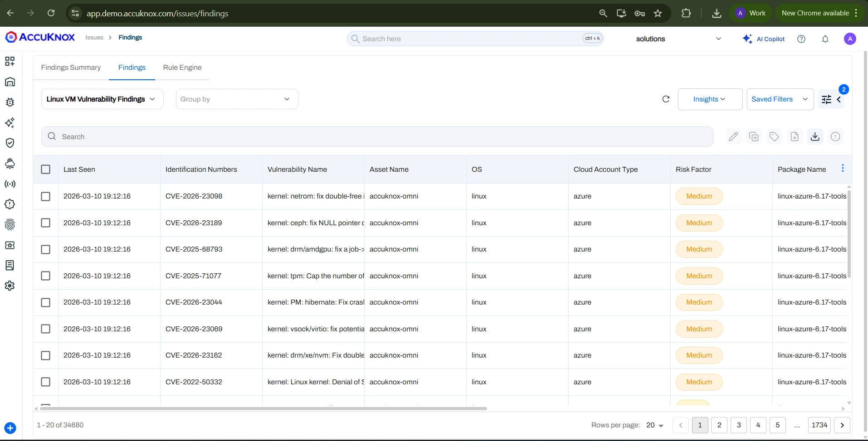Open the Rule Engine tab
The height and width of the screenshot is (441, 868).
pyautogui.click(x=182, y=67)
